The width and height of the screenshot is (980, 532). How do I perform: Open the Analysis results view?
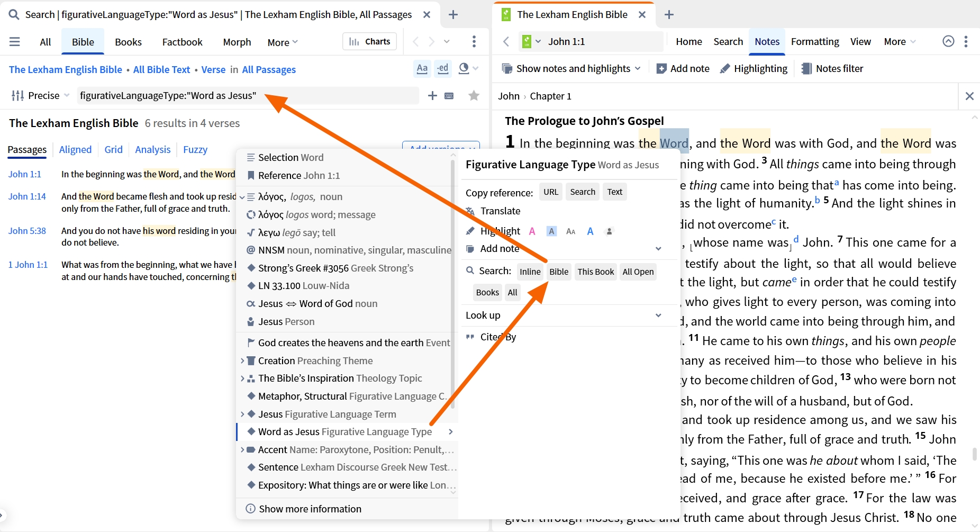click(x=152, y=149)
